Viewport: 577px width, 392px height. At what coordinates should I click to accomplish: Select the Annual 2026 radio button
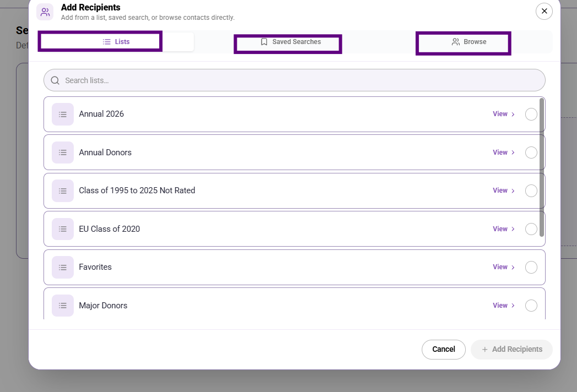(x=531, y=114)
